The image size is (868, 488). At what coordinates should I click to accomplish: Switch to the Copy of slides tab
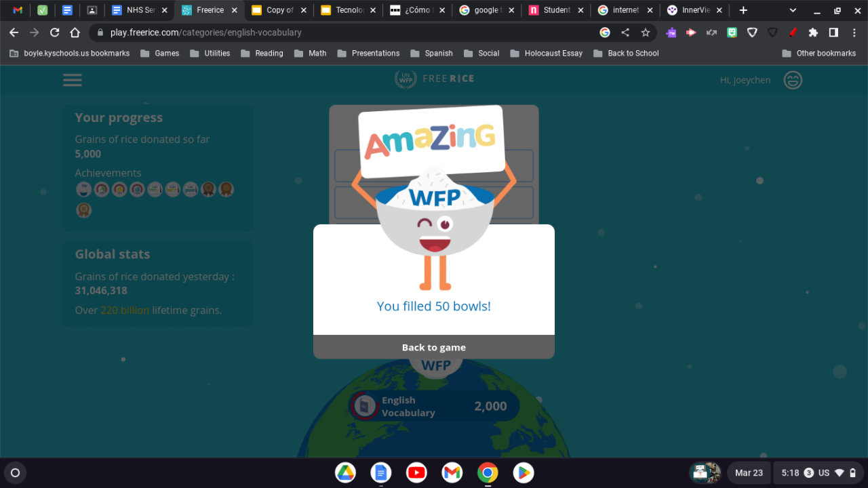[x=278, y=10]
